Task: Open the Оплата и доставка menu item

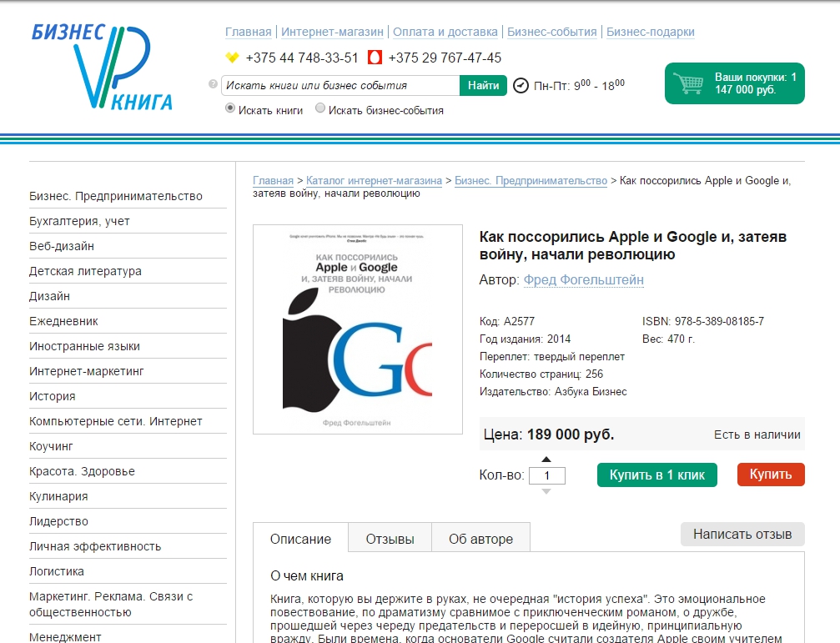Action: click(445, 32)
